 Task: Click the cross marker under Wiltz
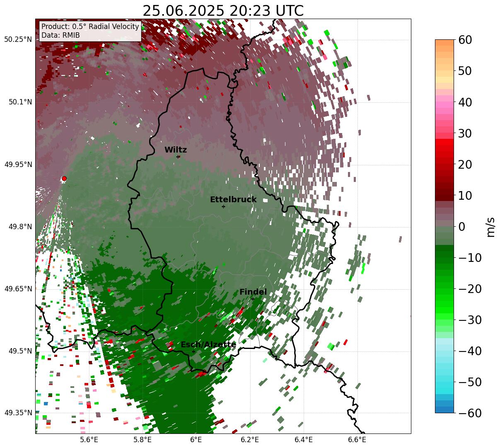click(178, 157)
